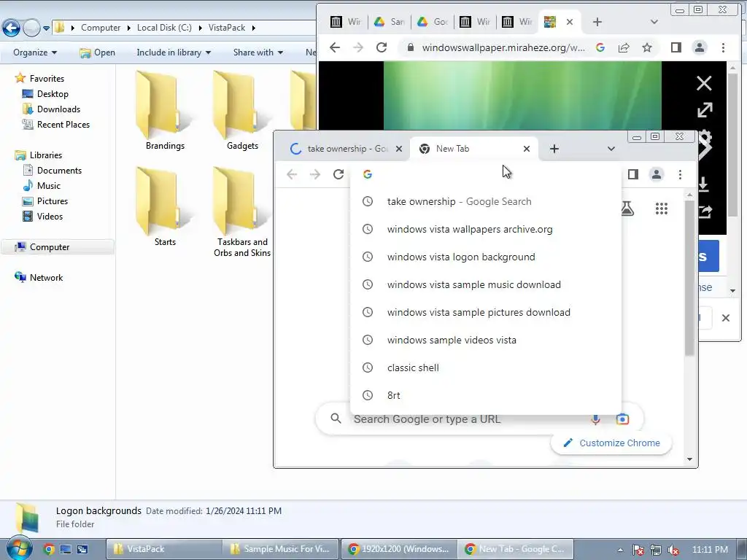Open the front Chrome window's three-dot menu
Screen dimensions: 747x560
point(681,174)
